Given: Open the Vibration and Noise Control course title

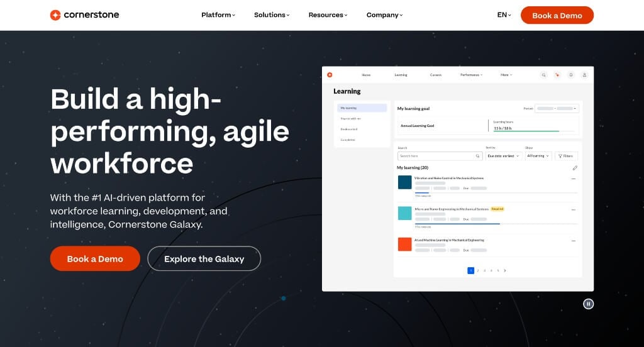Looking at the screenshot, I should 449,179.
